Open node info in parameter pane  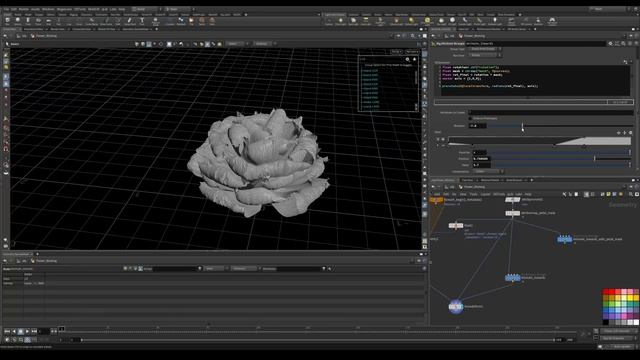[630, 43]
